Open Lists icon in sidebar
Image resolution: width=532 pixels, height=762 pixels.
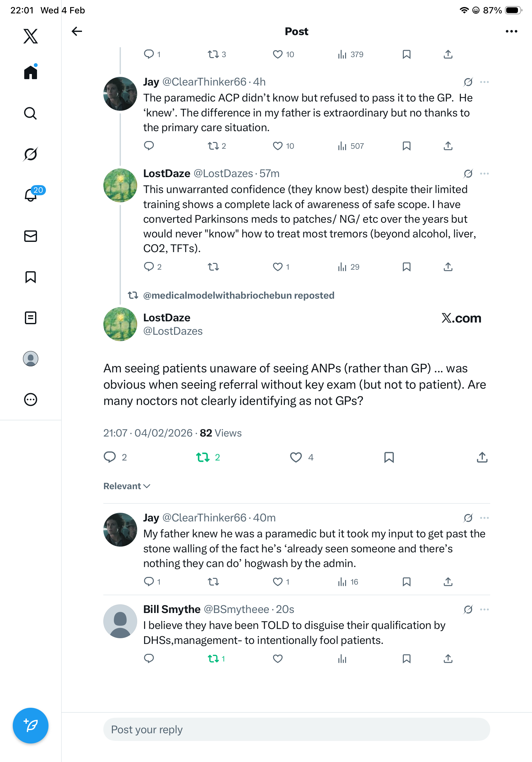click(x=31, y=317)
